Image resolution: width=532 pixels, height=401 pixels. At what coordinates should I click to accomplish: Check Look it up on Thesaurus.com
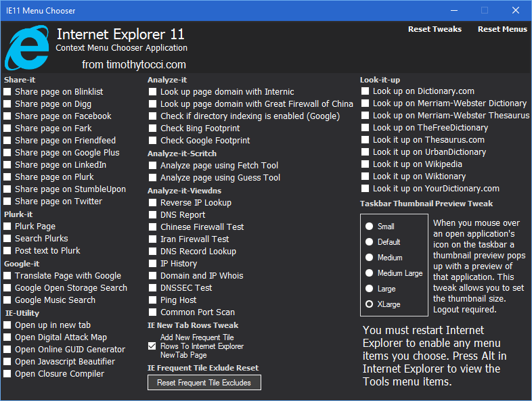coord(365,140)
